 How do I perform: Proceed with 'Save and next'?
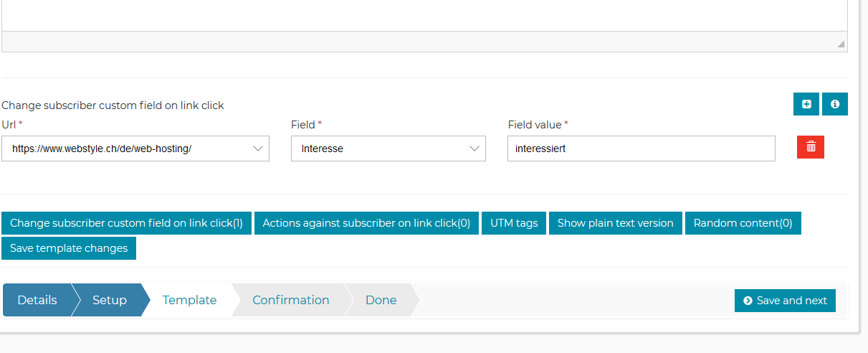click(x=785, y=301)
